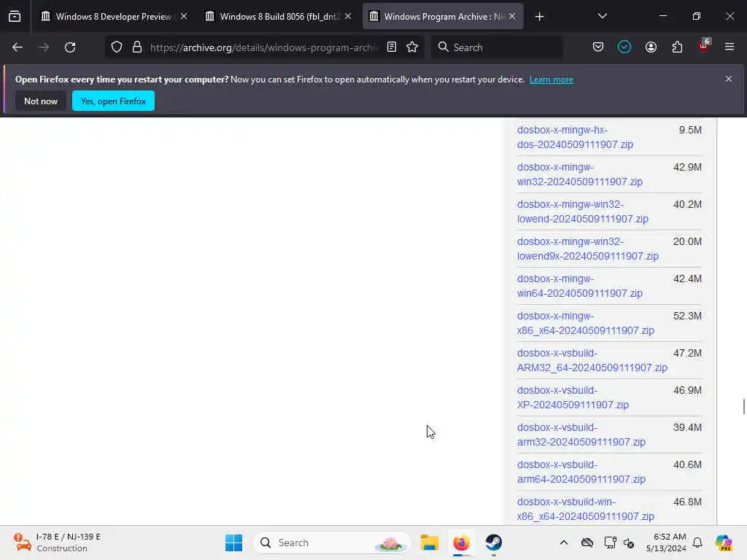The width and height of the screenshot is (747, 560).
Task: Show site security padlock info
Action: pyautogui.click(x=137, y=47)
